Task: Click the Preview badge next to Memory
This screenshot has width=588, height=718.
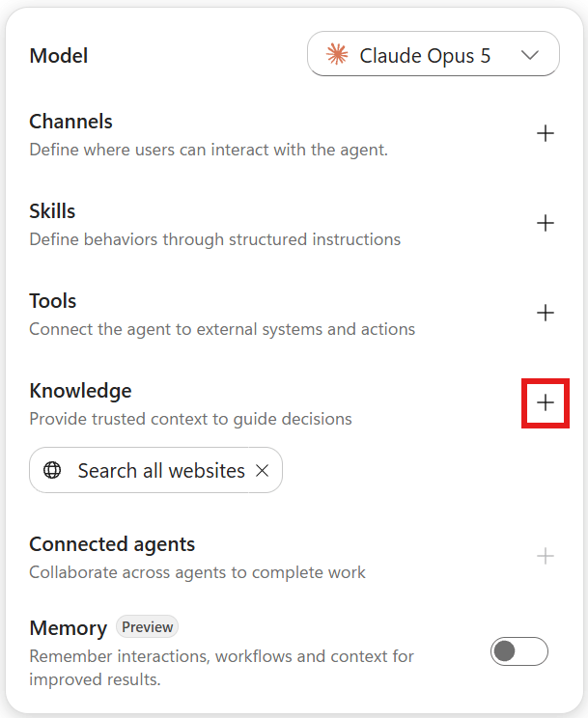Action: [147, 627]
